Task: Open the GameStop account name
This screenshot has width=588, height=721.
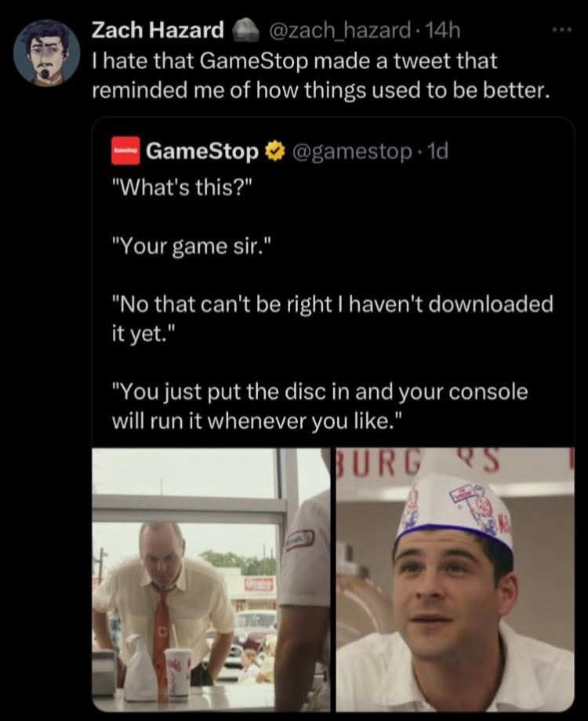Action: [x=201, y=151]
